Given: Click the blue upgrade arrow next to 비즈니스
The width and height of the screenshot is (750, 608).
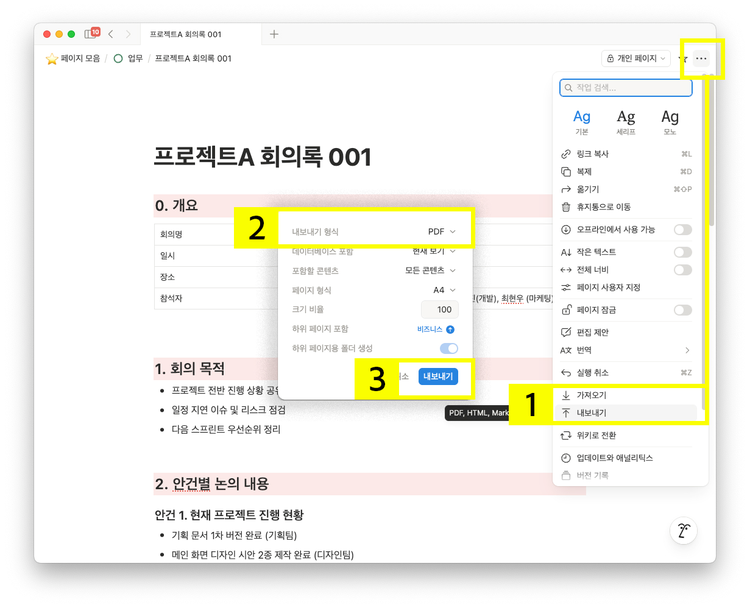Looking at the screenshot, I should pos(450,329).
